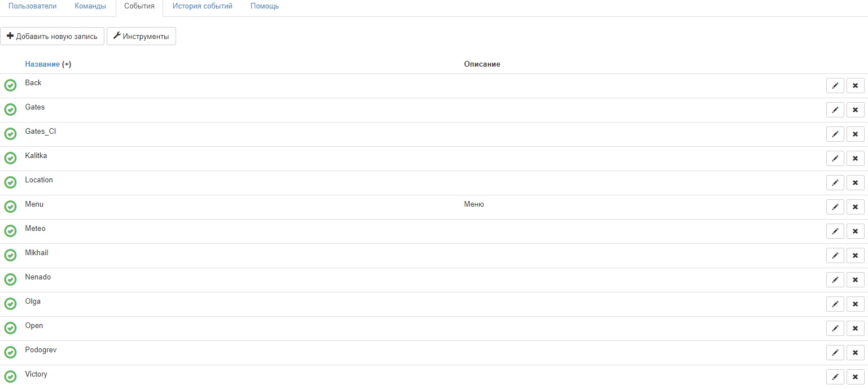This screenshot has height=389, width=868.
Task: Select the Mikhail event name
Action: (x=37, y=253)
